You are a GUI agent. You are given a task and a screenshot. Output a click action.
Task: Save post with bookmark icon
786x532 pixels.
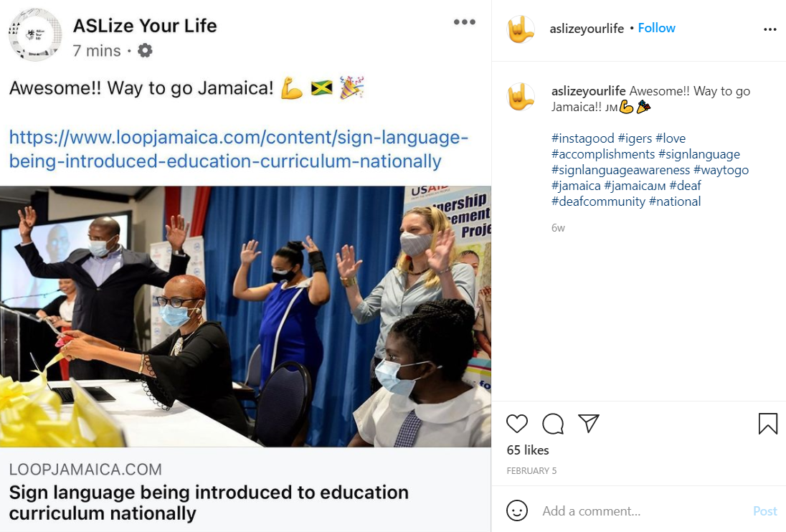pyautogui.click(x=767, y=424)
